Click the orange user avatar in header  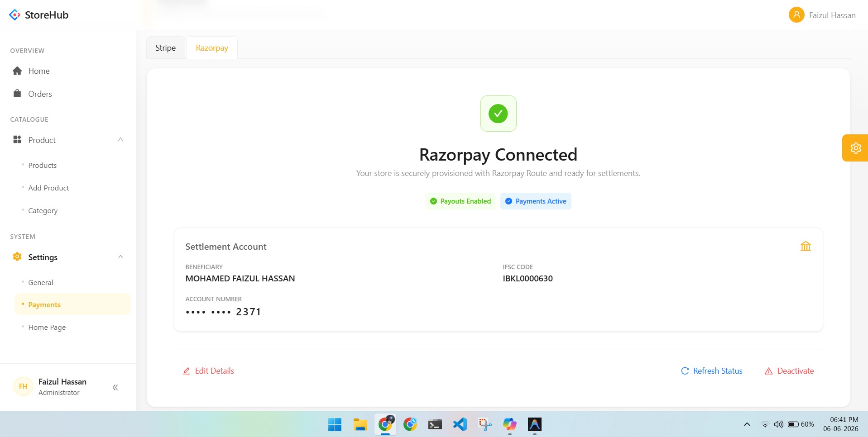796,15
